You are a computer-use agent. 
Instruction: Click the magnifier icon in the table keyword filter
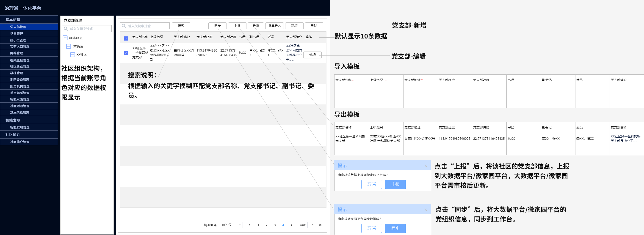pyautogui.click(x=124, y=26)
